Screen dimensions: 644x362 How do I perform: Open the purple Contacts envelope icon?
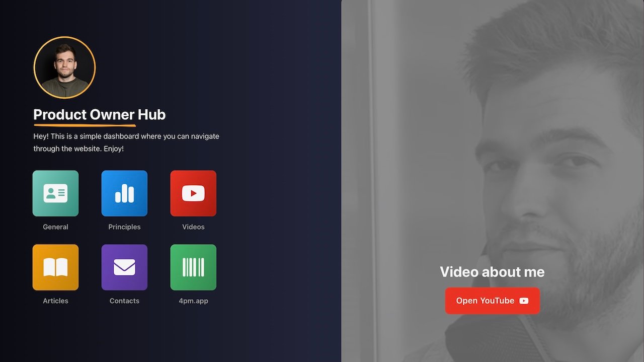124,267
